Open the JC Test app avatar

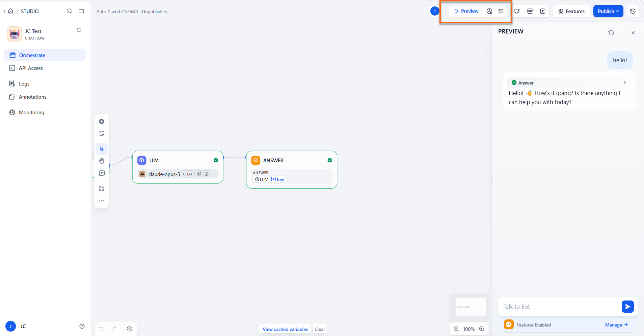[14, 34]
